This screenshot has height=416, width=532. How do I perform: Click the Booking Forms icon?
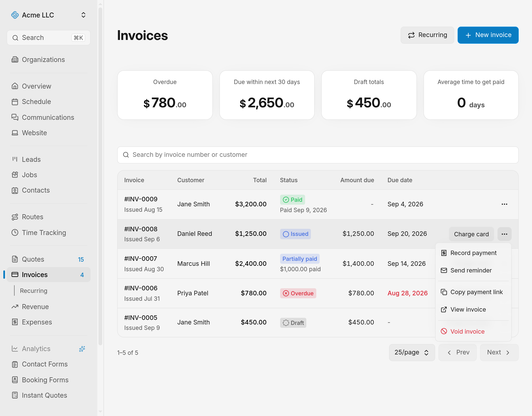pyautogui.click(x=15, y=380)
